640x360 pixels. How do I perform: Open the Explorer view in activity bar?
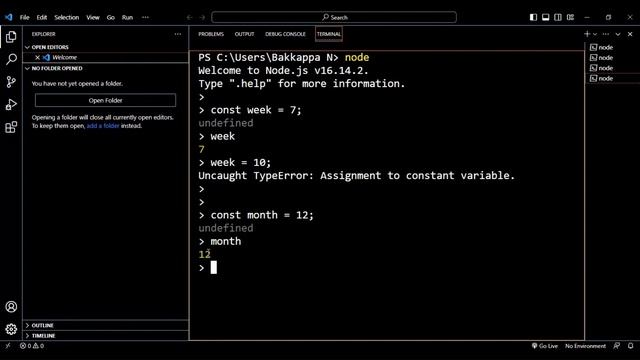pyautogui.click(x=11, y=37)
